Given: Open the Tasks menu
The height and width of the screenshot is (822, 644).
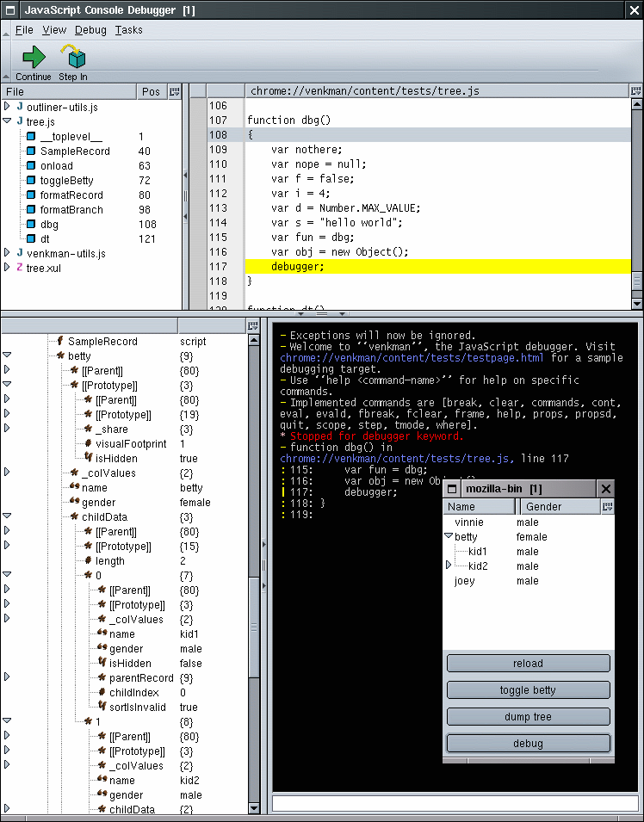Looking at the screenshot, I should coord(128,30).
